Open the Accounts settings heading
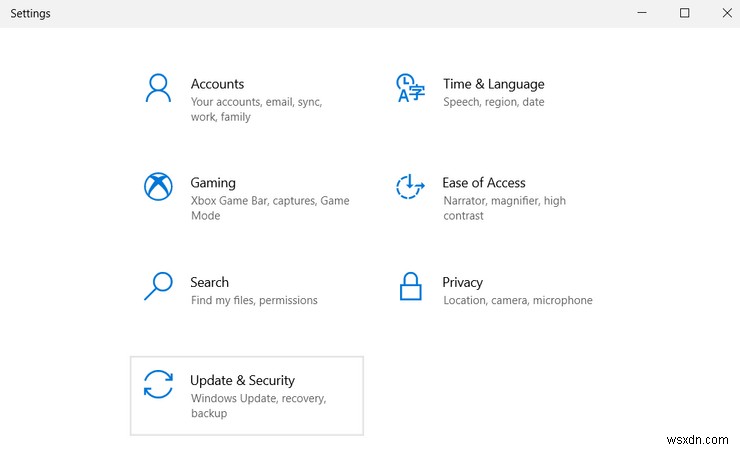This screenshot has width=740, height=450. click(217, 84)
